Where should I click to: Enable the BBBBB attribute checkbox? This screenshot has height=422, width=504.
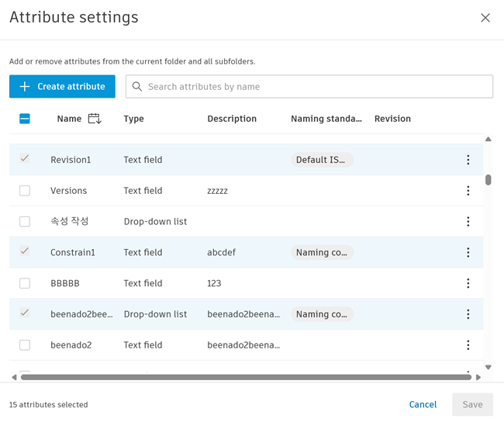[x=25, y=283]
